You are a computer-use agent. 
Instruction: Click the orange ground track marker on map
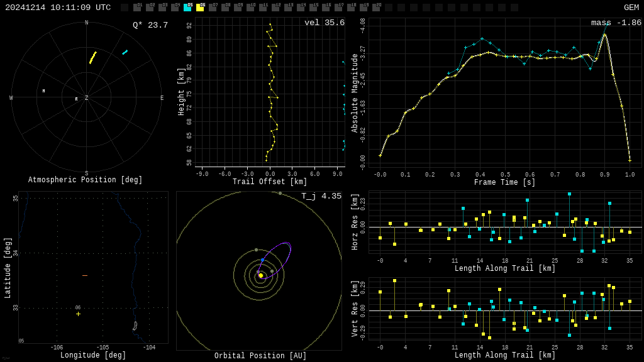point(85,275)
